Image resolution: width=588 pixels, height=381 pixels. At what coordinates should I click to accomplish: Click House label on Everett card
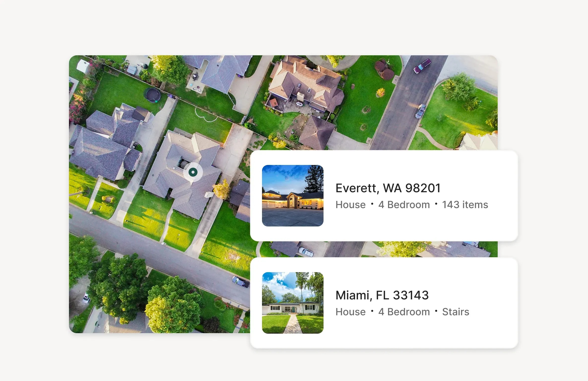click(x=351, y=205)
